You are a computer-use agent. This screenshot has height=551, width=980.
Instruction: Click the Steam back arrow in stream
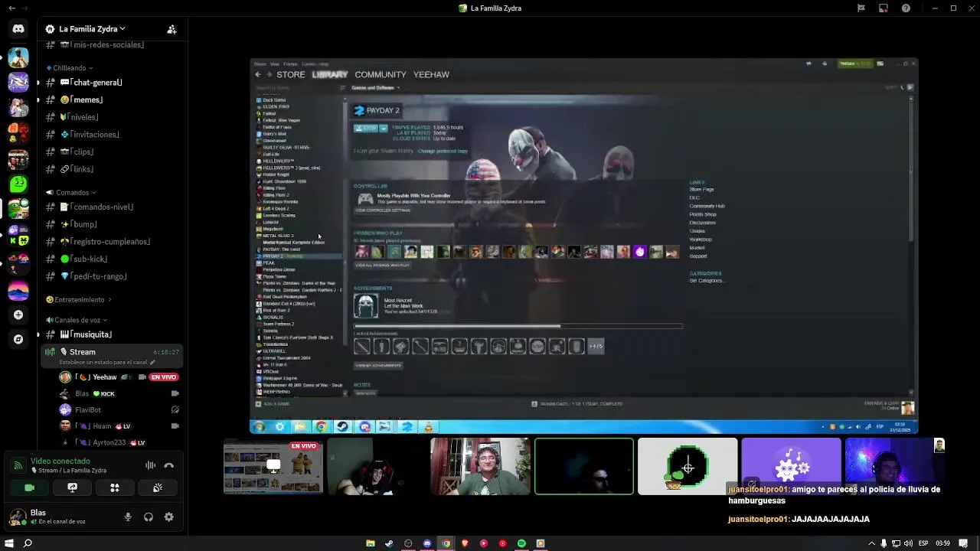coord(258,74)
